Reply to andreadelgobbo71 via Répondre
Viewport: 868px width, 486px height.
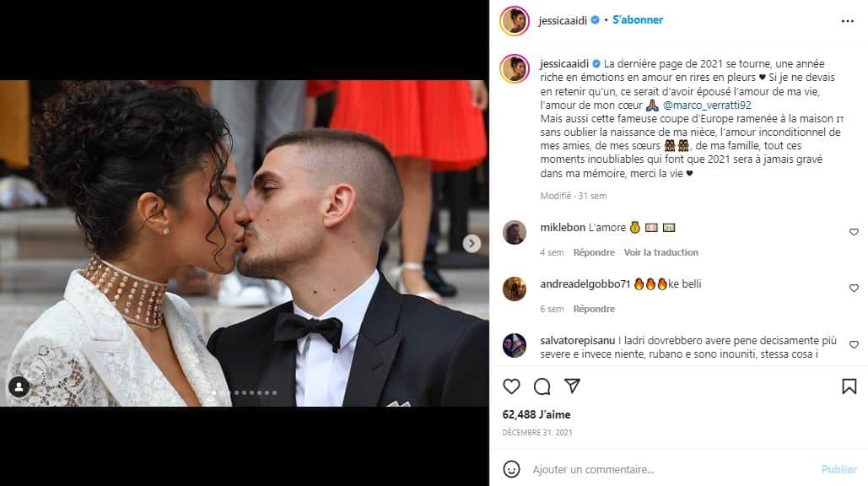pyautogui.click(x=594, y=309)
